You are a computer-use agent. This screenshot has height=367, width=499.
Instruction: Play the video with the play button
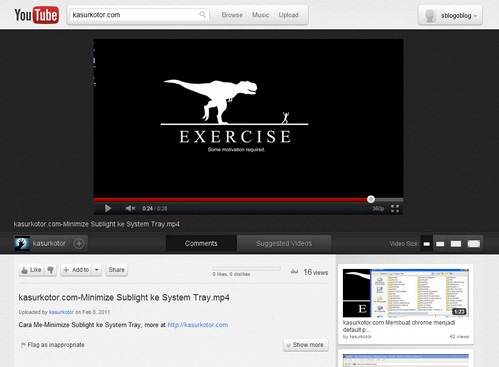(x=108, y=209)
